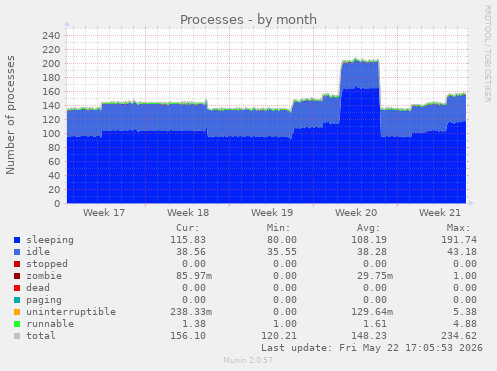The height and width of the screenshot is (371, 497).
Task: Click the 'sleeping' legend label
Action: pos(50,240)
